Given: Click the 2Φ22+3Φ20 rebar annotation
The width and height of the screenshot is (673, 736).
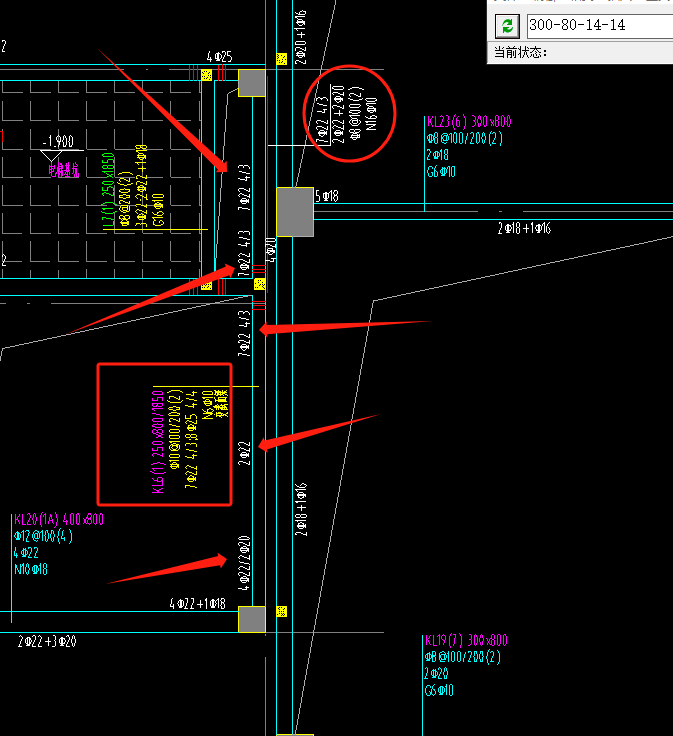Looking at the screenshot, I should tap(47, 641).
